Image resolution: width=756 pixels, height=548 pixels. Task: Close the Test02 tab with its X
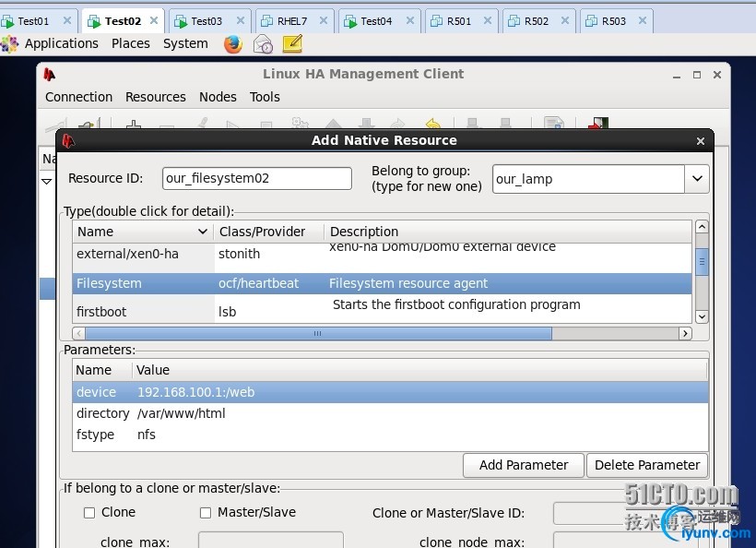154,20
